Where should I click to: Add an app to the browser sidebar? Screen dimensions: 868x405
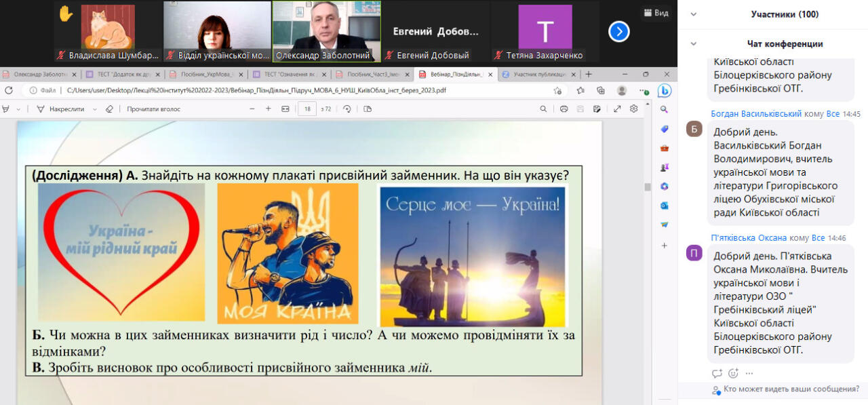click(x=665, y=246)
